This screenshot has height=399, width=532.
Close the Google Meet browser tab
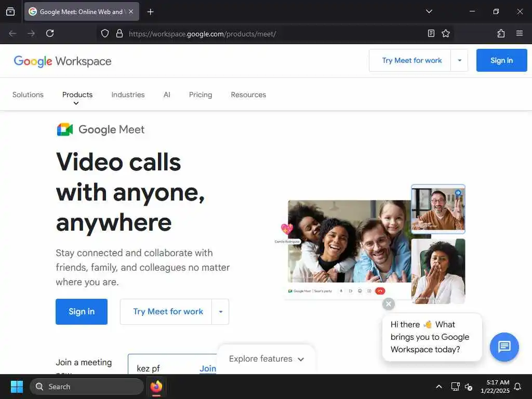pos(131,11)
